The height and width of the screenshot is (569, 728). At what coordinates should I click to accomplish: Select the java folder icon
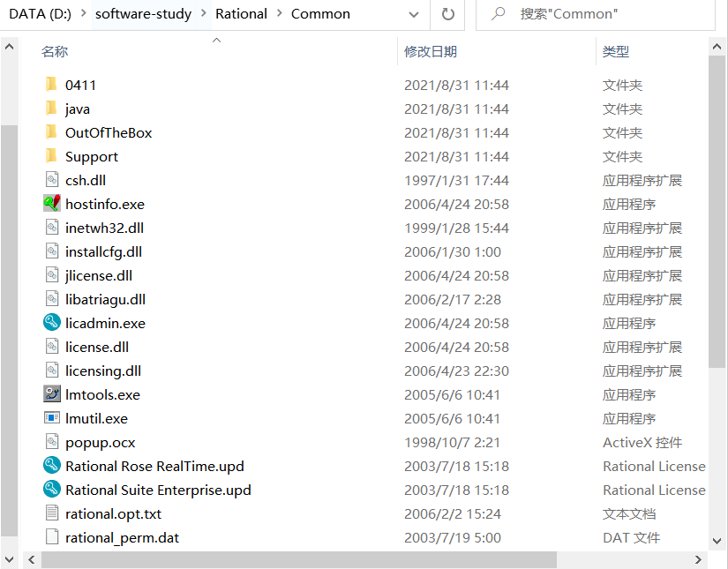pyautogui.click(x=51, y=109)
